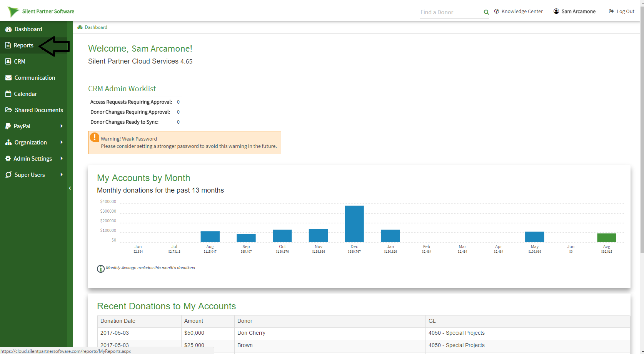Expand the Admin Settings submenu arrow
The image size is (644, 354).
point(62,158)
